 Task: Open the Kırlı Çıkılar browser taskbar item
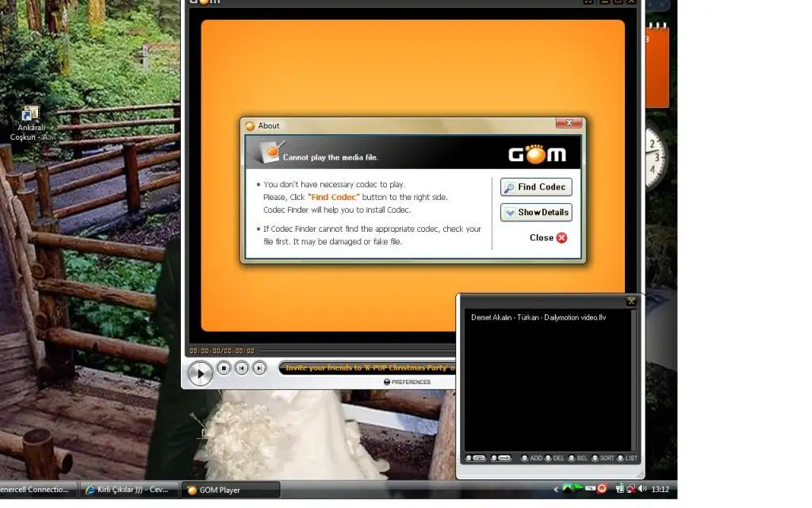(x=128, y=489)
